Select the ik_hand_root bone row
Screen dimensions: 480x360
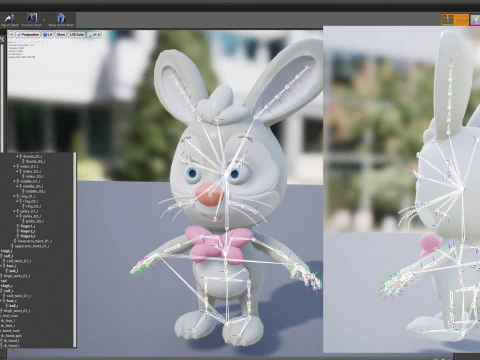10,331
